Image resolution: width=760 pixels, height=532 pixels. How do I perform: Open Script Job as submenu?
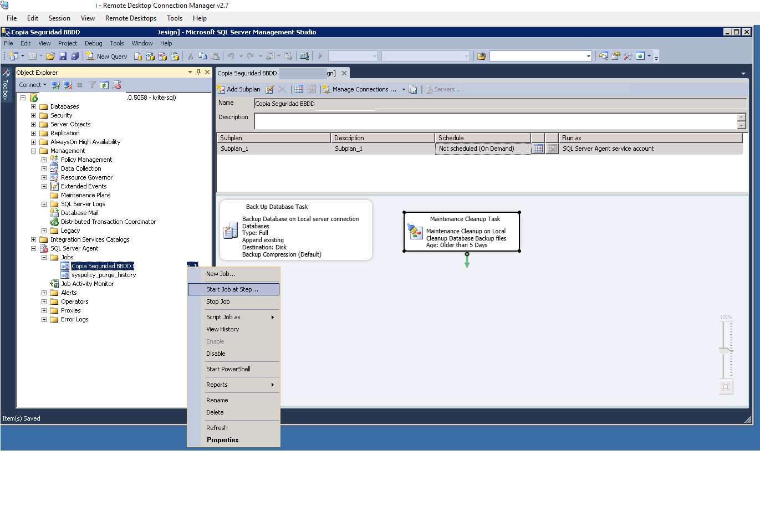coord(233,317)
